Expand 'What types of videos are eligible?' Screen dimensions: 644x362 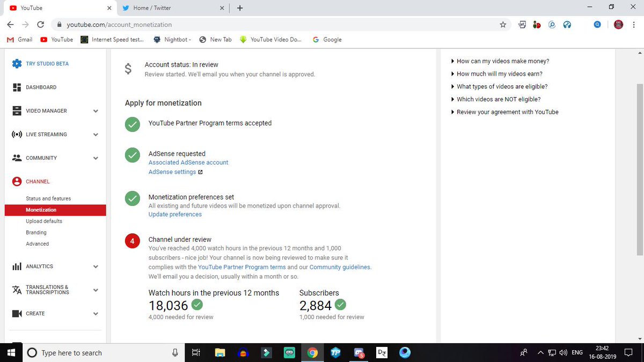click(x=499, y=86)
